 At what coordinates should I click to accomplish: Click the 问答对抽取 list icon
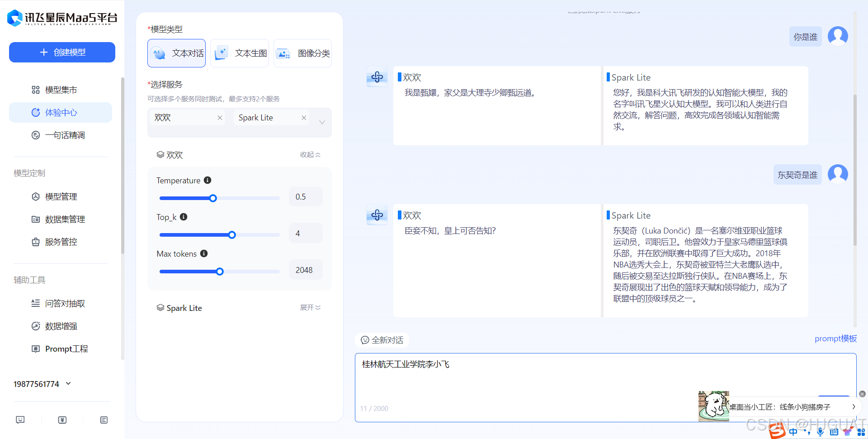[35, 303]
